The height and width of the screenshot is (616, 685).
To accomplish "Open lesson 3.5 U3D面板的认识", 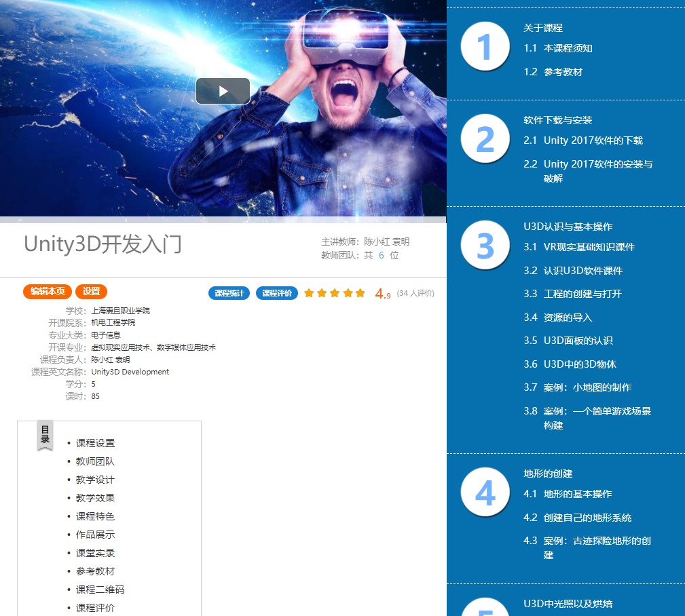I will coord(578,341).
